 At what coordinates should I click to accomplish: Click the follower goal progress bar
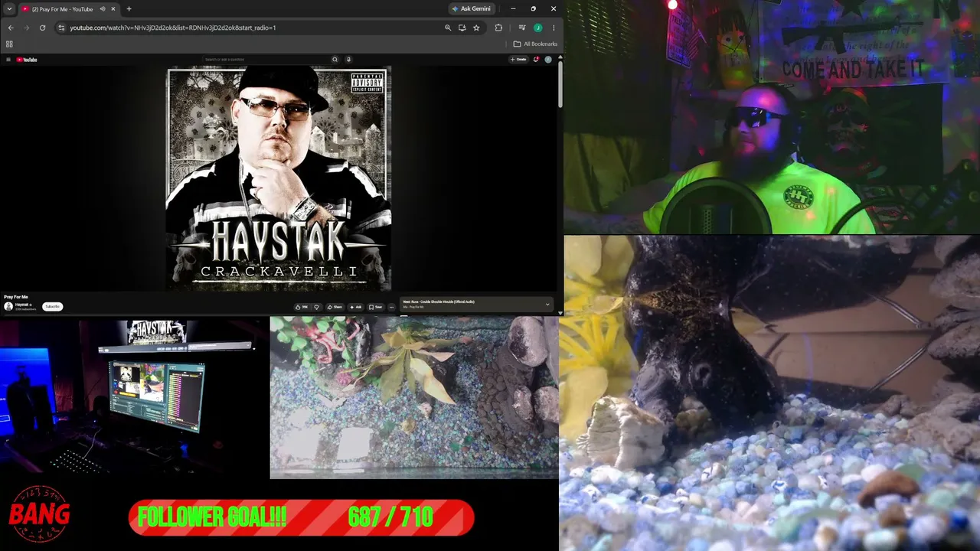click(302, 517)
